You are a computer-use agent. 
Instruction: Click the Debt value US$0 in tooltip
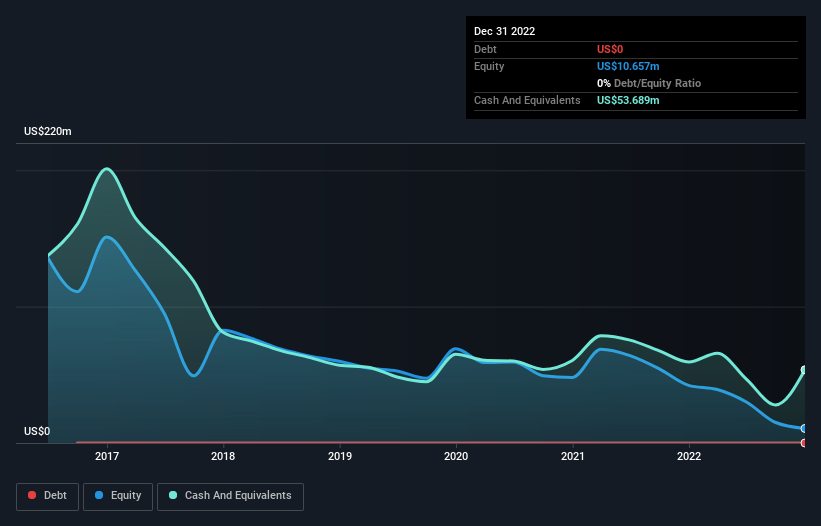[610, 49]
